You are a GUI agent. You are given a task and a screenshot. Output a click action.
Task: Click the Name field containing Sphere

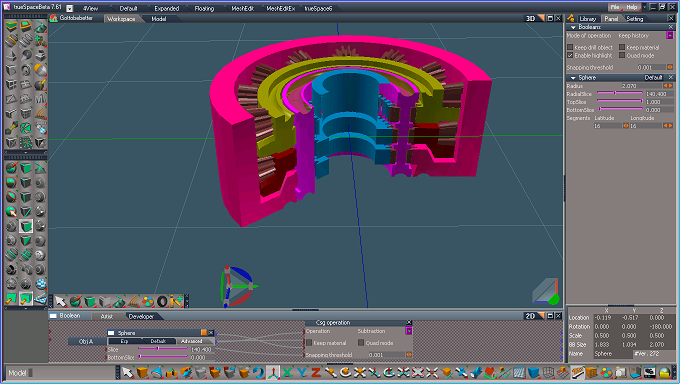(612, 354)
